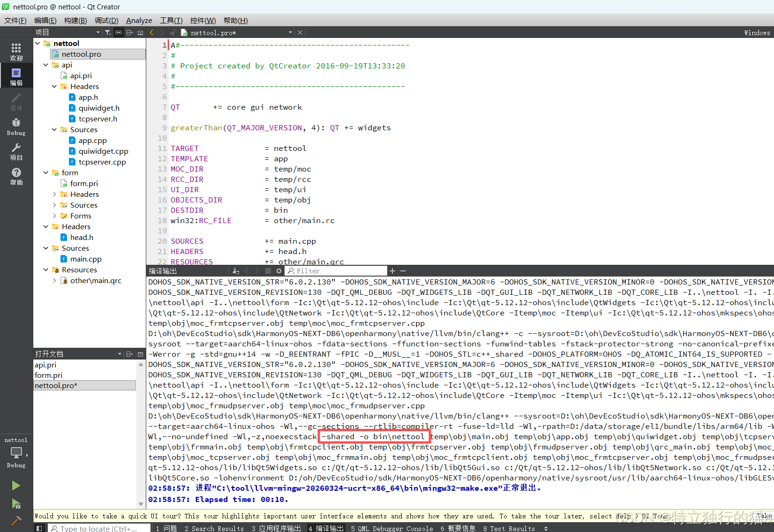Click the Filter field in compile output
774x532 pixels.
click(x=337, y=271)
